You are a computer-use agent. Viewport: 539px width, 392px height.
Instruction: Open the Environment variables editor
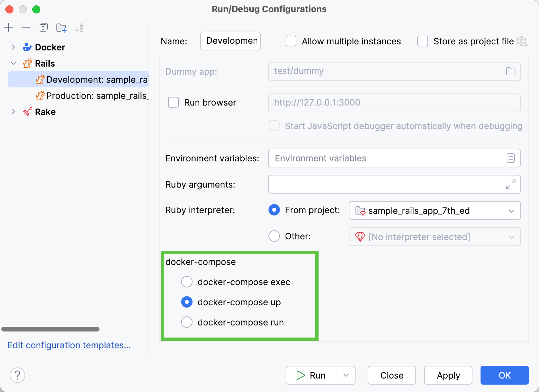click(x=510, y=158)
